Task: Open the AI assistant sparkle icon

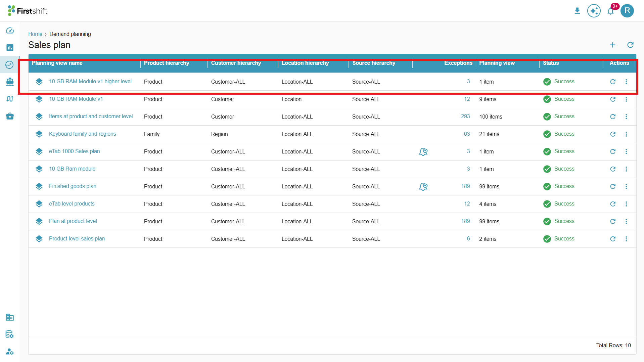Action: [594, 11]
